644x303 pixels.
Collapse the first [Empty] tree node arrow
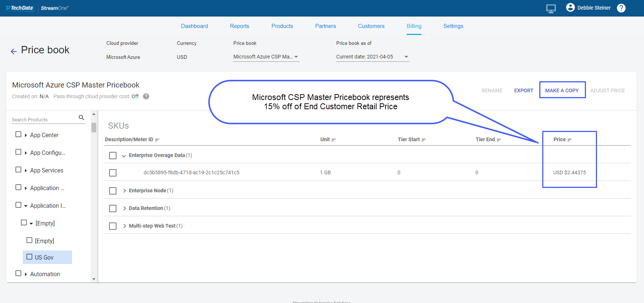(31, 224)
